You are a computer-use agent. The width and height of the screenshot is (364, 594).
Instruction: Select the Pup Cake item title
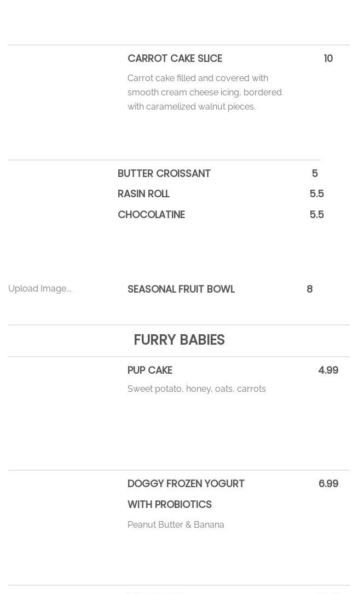149,370
